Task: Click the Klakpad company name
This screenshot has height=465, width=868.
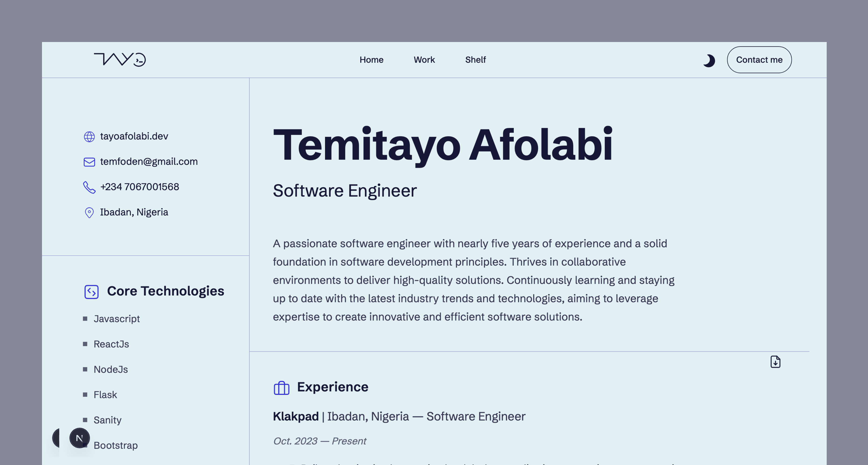Action: tap(295, 416)
